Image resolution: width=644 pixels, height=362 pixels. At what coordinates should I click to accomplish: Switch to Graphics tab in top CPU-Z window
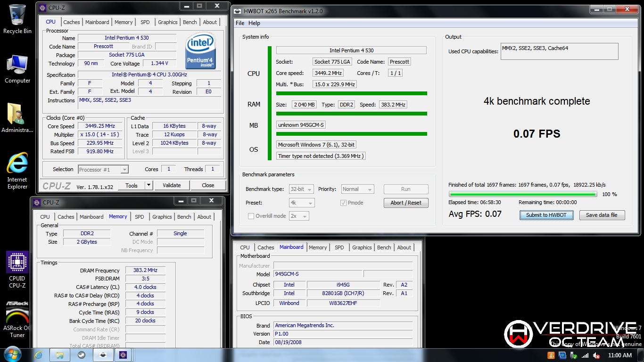pyautogui.click(x=168, y=22)
